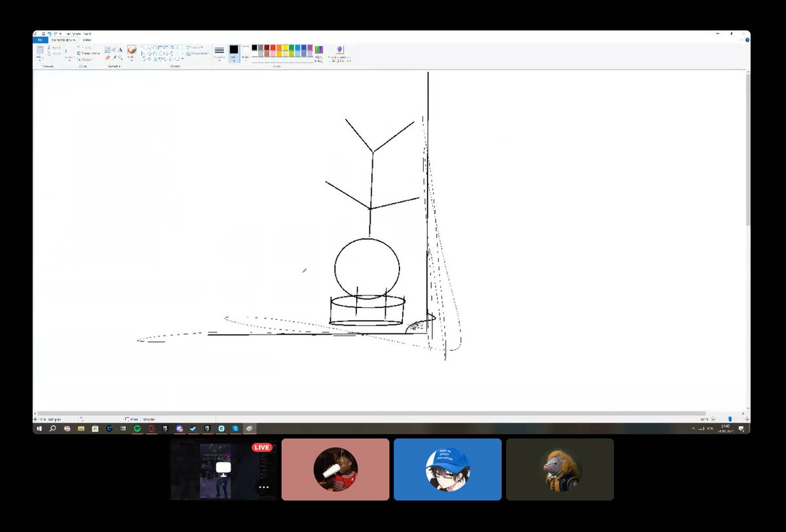Select the Text tool
The width and height of the screenshot is (786, 532).
coord(121,50)
